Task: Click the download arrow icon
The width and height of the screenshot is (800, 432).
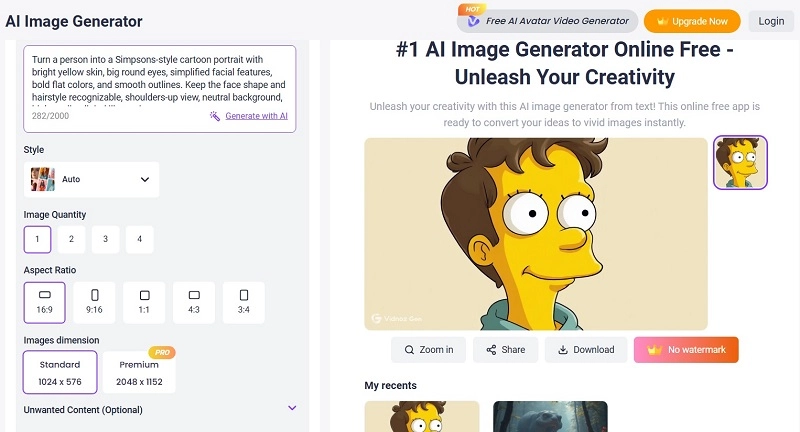Action: (x=563, y=350)
